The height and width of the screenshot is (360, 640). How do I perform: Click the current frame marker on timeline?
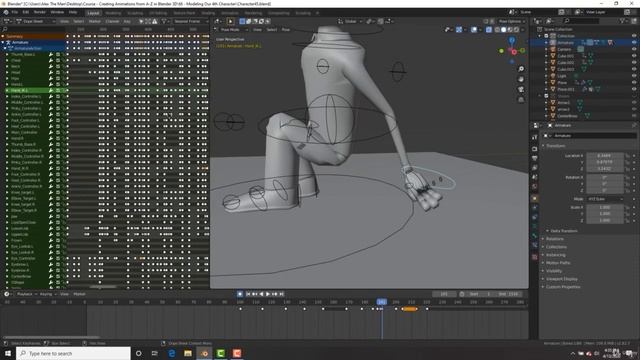coord(382,302)
